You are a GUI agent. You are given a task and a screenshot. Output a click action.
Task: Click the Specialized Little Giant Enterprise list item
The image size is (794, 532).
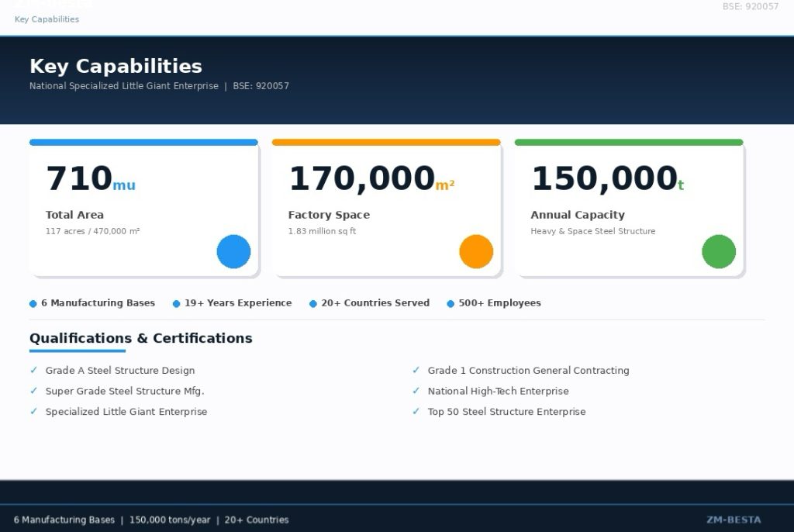(x=126, y=412)
